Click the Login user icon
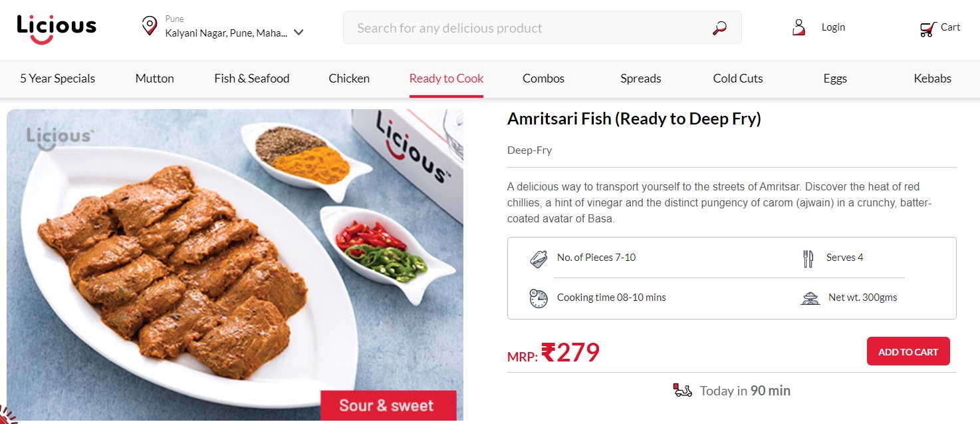 (x=798, y=27)
